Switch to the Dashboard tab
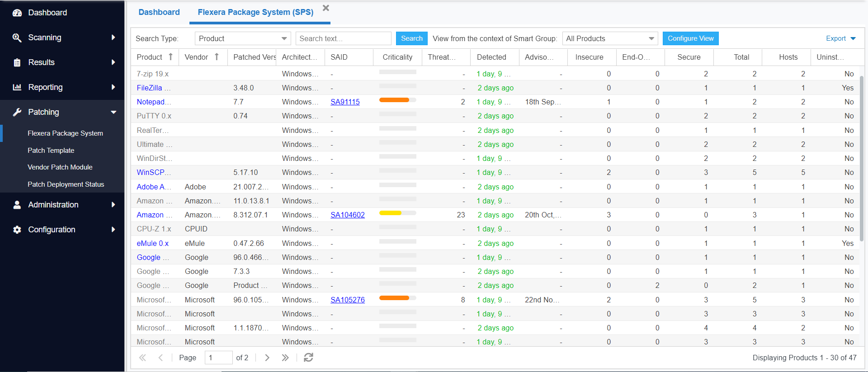The width and height of the screenshot is (868, 372). 159,12
